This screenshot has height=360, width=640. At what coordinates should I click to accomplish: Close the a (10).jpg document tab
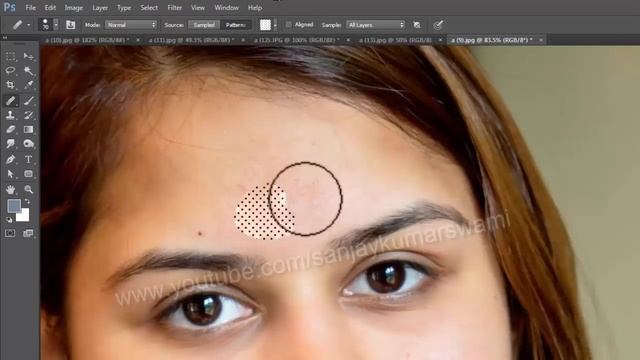pos(138,40)
